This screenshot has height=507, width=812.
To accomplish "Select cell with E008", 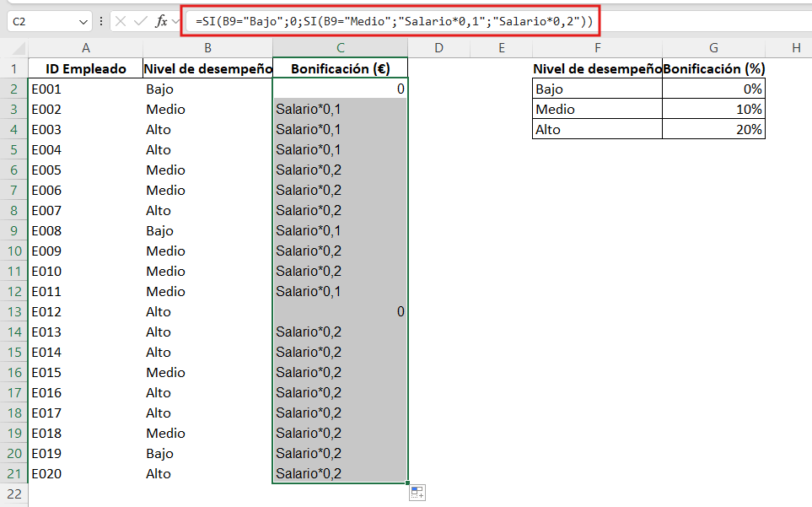I will pyautogui.click(x=85, y=231).
